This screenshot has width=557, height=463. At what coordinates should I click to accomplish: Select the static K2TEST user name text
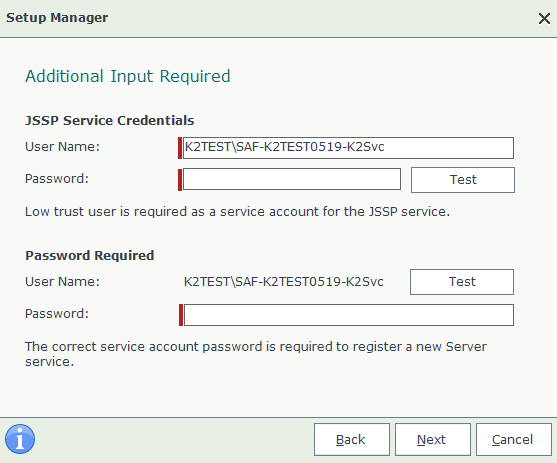click(283, 282)
